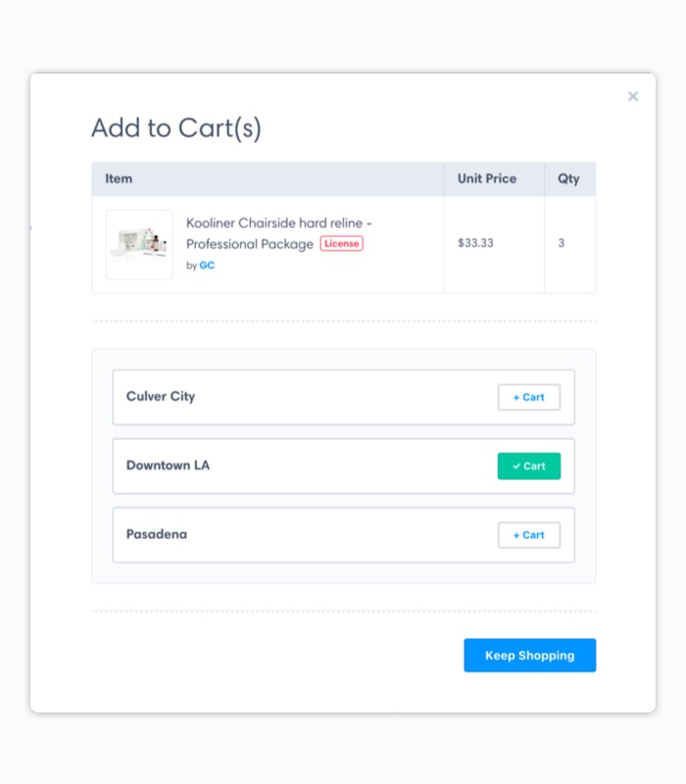Select the Item column header
This screenshot has width=686, height=784.
tap(119, 178)
